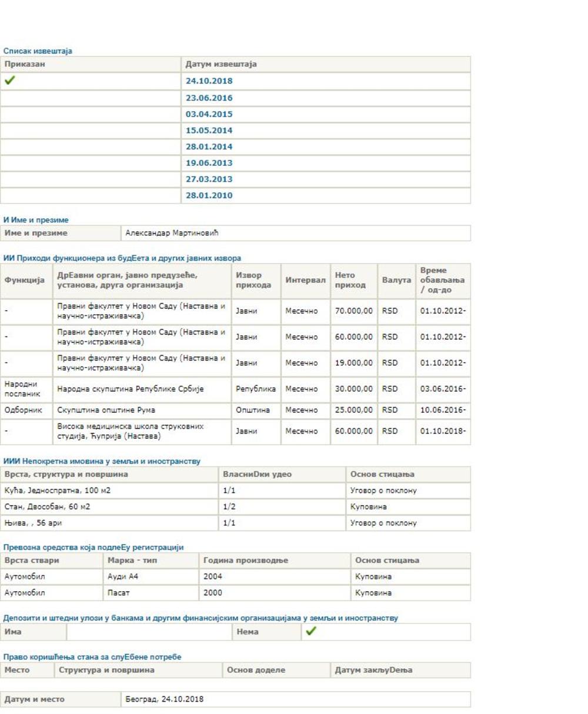Open the oldest report, 28.01.2010
Image resolution: width=588 pixels, height=714 pixels.
pos(209,195)
